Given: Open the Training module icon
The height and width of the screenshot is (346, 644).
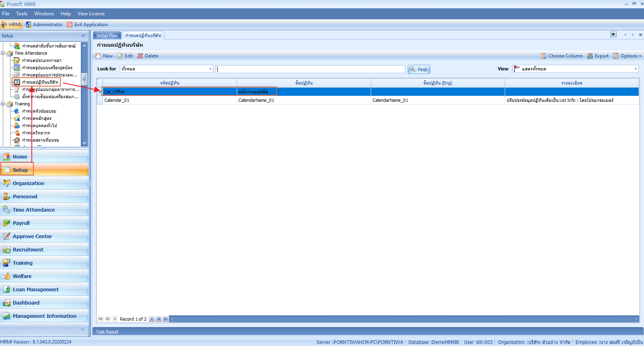Looking at the screenshot, I should pyautogui.click(x=6, y=263).
